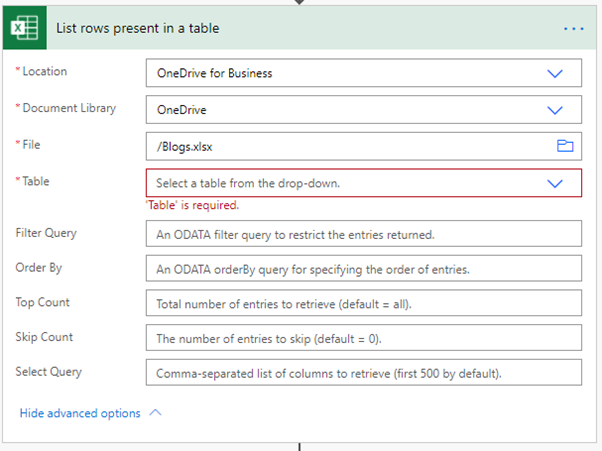The width and height of the screenshot is (602, 451).
Task: Open the file picker folder icon
Action: pyautogui.click(x=565, y=146)
